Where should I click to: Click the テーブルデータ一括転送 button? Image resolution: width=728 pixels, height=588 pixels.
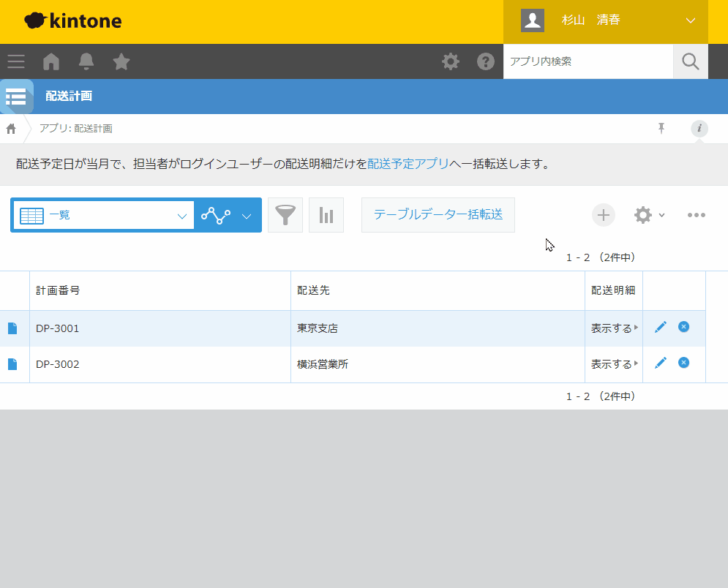[438, 215]
